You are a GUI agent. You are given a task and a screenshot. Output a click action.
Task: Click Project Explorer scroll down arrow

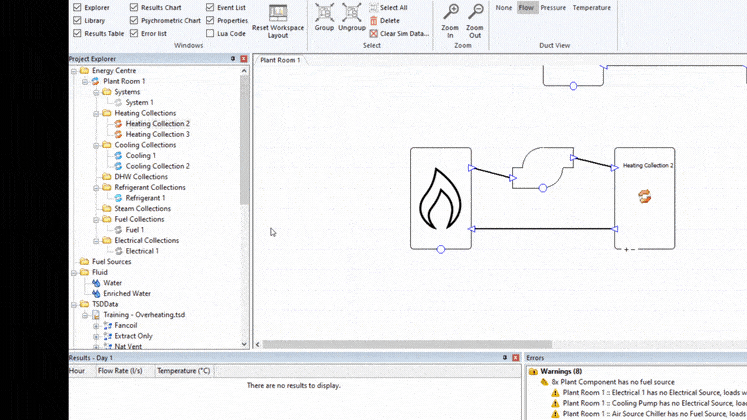(244, 344)
